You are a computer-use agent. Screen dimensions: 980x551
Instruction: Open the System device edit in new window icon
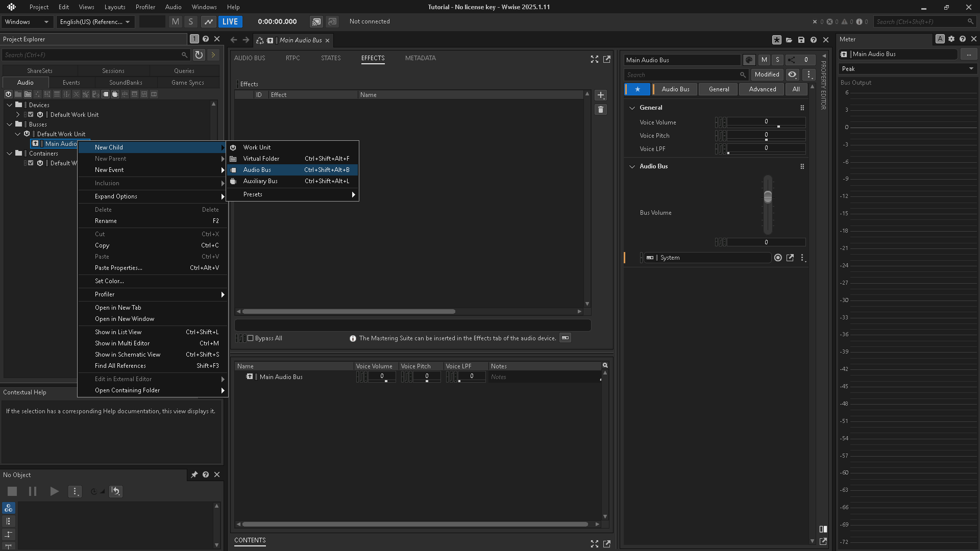(790, 258)
